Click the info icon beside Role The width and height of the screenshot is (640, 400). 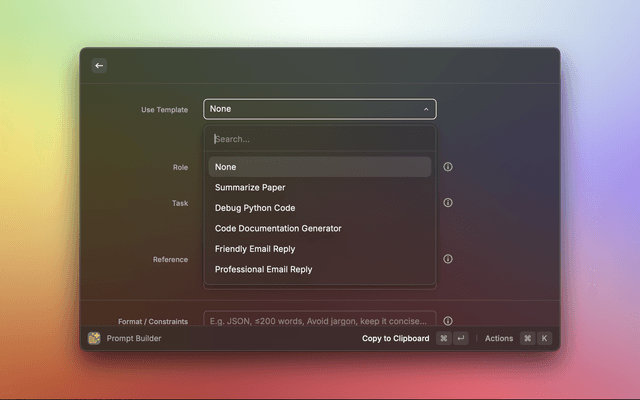(448, 167)
